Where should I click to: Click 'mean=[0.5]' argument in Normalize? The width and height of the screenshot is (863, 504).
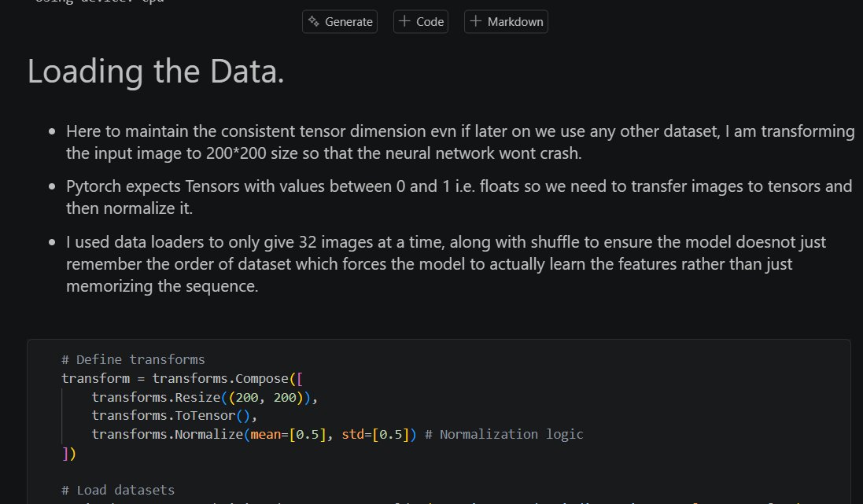pos(289,434)
